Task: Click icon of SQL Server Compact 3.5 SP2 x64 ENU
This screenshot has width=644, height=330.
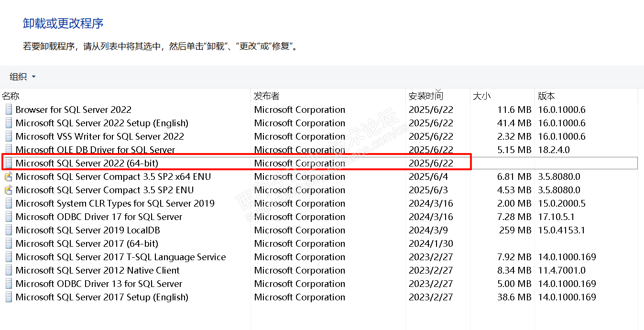Action: coord(9,176)
